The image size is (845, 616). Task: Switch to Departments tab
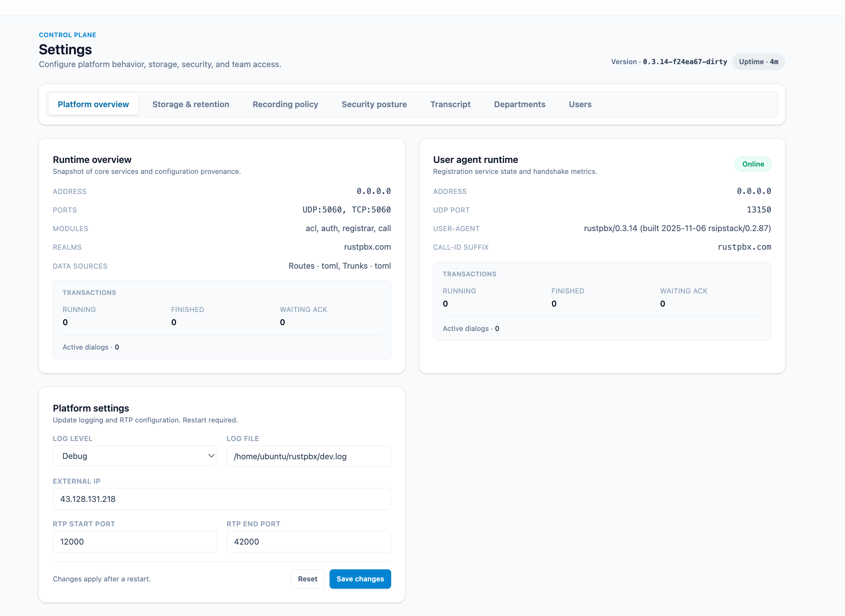point(519,104)
